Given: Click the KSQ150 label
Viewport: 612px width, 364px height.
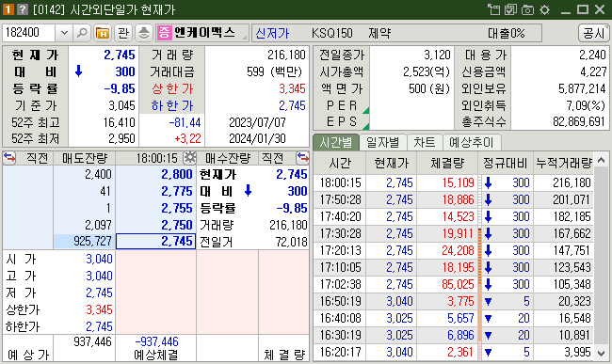Looking at the screenshot, I should (331, 33).
